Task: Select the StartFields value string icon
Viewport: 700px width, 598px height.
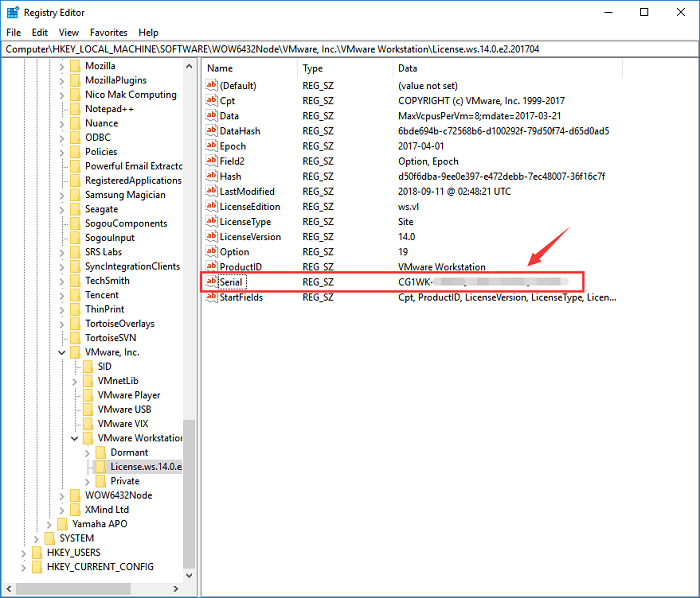Action: [x=212, y=297]
